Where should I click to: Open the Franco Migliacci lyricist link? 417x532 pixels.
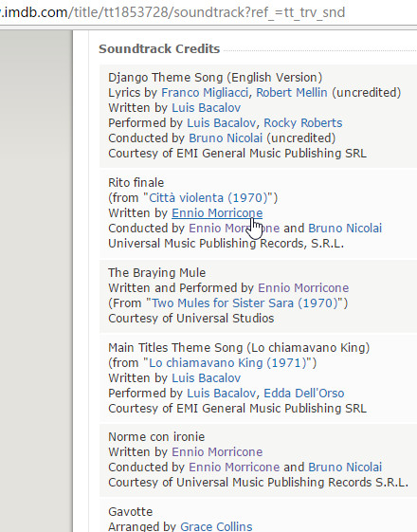(205, 93)
